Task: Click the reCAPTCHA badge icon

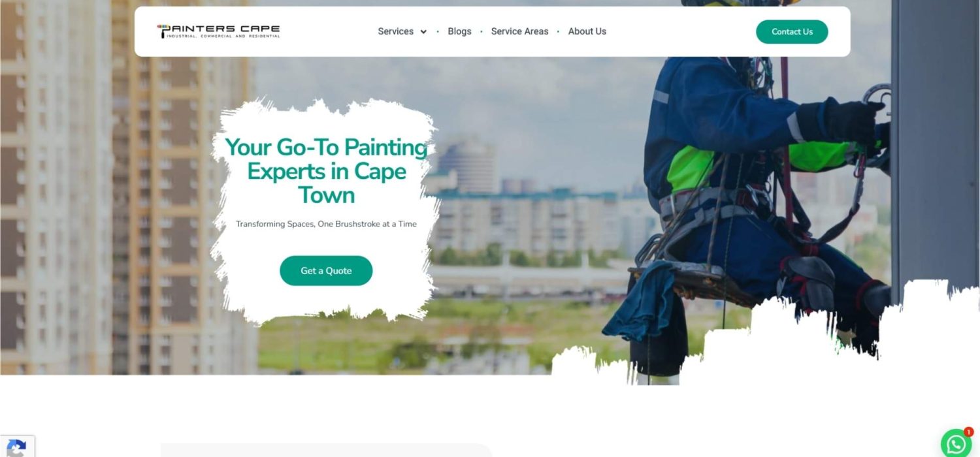Action: coord(16,448)
